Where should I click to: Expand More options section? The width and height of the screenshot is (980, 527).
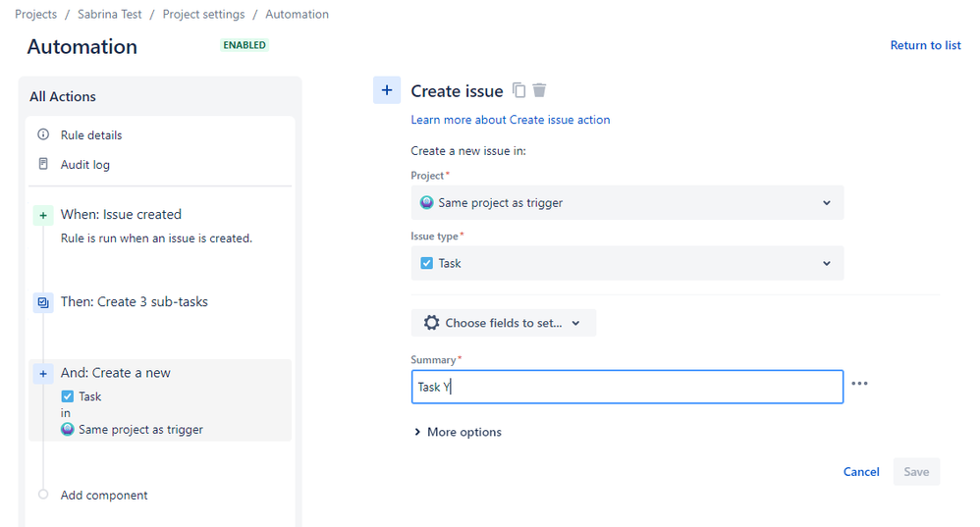[x=458, y=432]
